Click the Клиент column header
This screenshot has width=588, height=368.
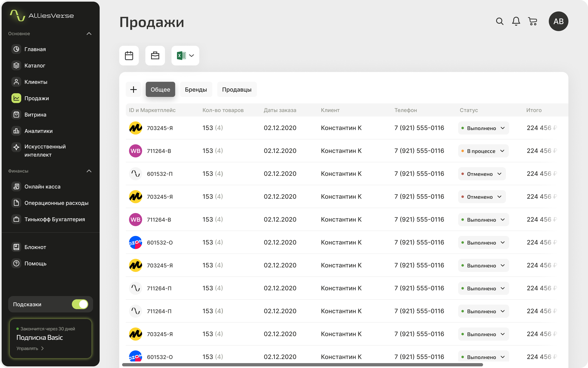click(330, 110)
